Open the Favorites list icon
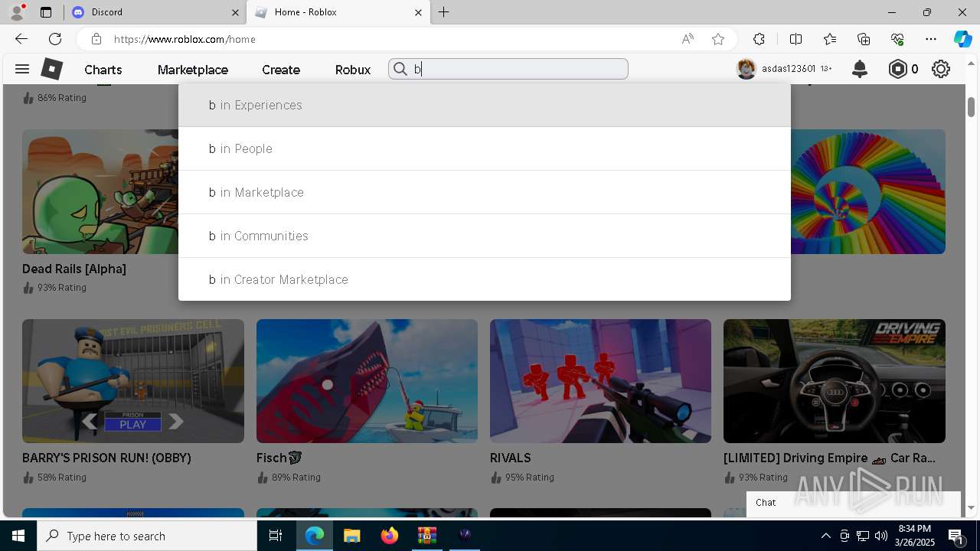This screenshot has width=980, height=551. pyautogui.click(x=830, y=39)
